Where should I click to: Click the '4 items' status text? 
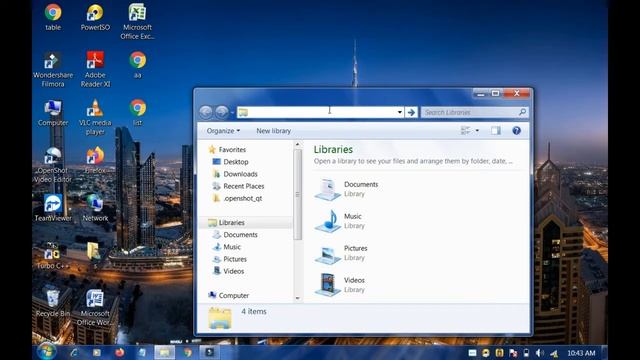coord(253,311)
